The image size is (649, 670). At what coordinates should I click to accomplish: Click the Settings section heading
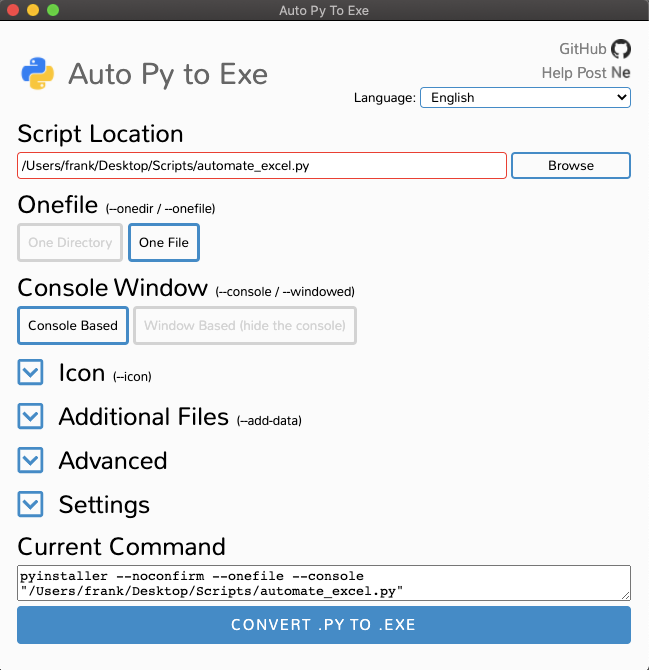click(104, 505)
